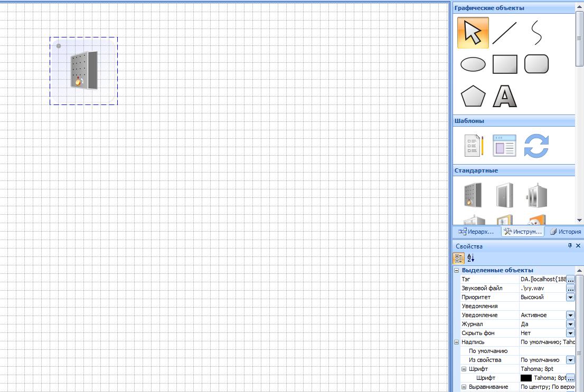Click the ellipsis button next to Тэг

pos(570,279)
